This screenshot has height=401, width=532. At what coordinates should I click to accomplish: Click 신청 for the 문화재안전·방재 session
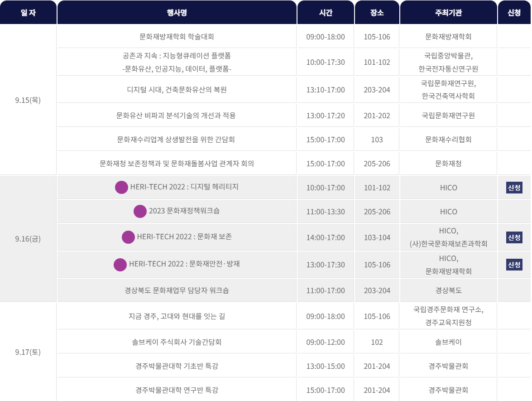513,265
